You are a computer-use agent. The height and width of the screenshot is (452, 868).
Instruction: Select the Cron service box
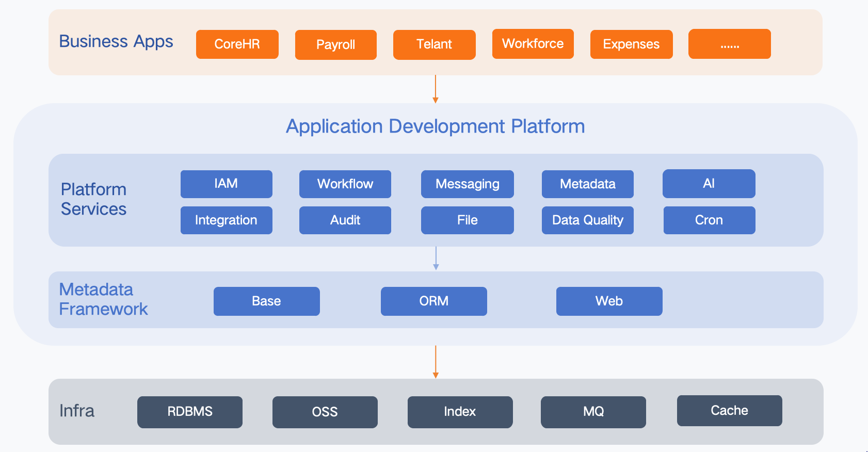point(709,220)
